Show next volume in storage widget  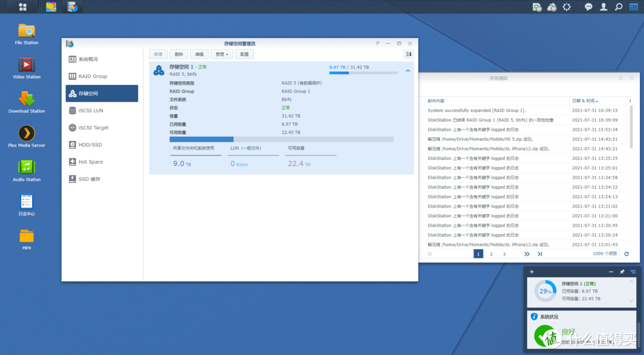tap(631, 301)
